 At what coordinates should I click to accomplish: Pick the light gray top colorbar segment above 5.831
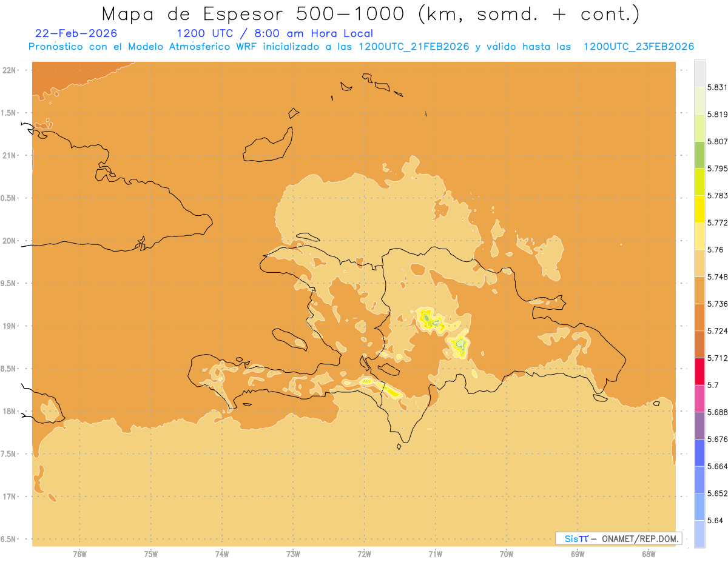click(x=699, y=73)
